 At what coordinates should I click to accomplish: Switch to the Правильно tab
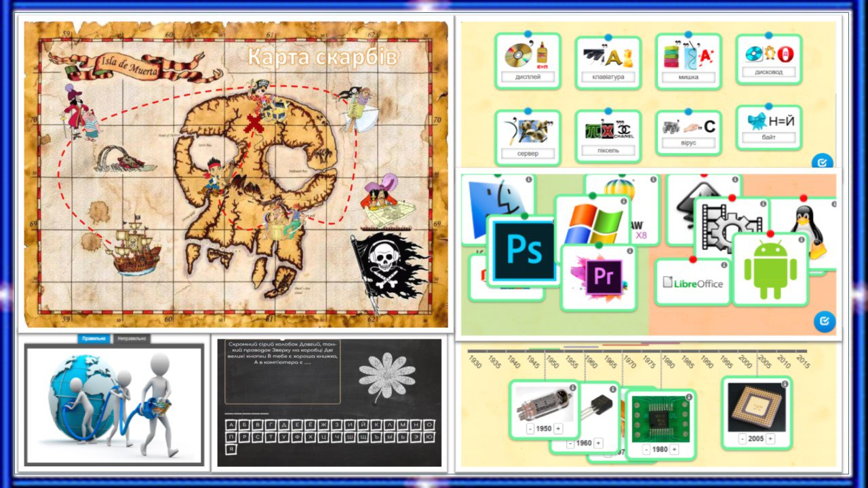(94, 338)
